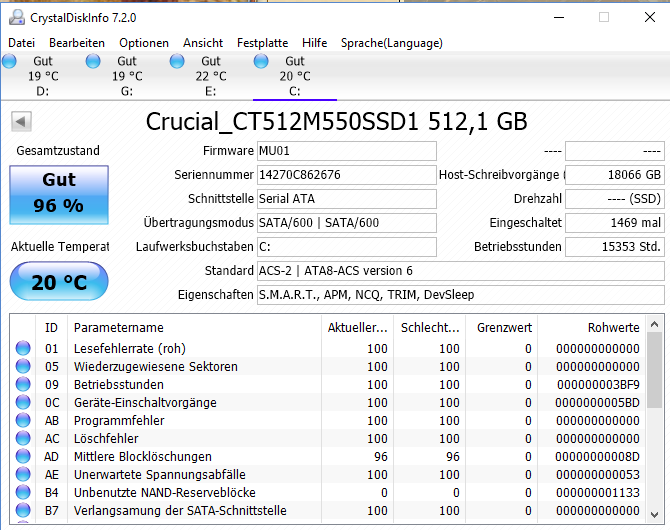This screenshot has height=530, width=670.
Task: Open the Sprache(Language) menu
Action: tap(392, 43)
